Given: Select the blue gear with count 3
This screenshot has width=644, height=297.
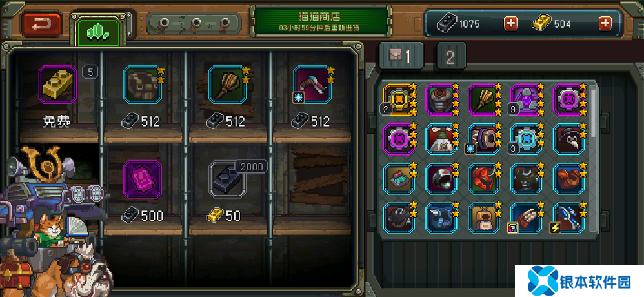Looking at the screenshot, I should (x=526, y=139).
